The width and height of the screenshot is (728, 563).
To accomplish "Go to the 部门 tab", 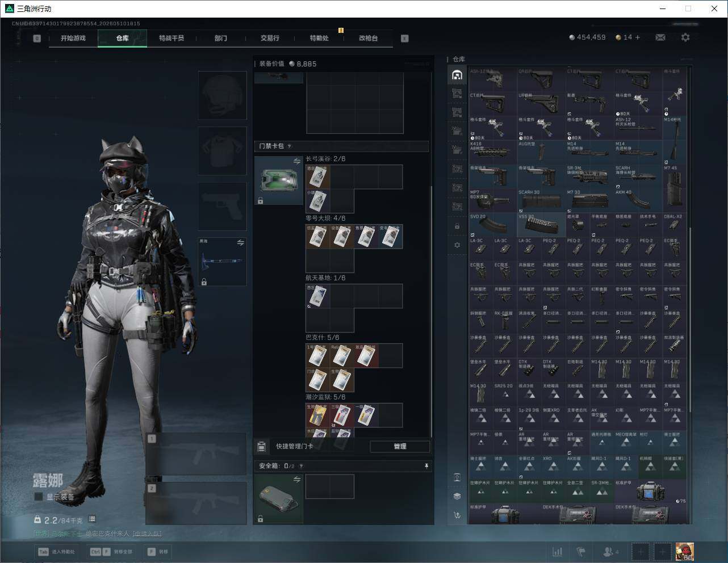I will point(221,38).
